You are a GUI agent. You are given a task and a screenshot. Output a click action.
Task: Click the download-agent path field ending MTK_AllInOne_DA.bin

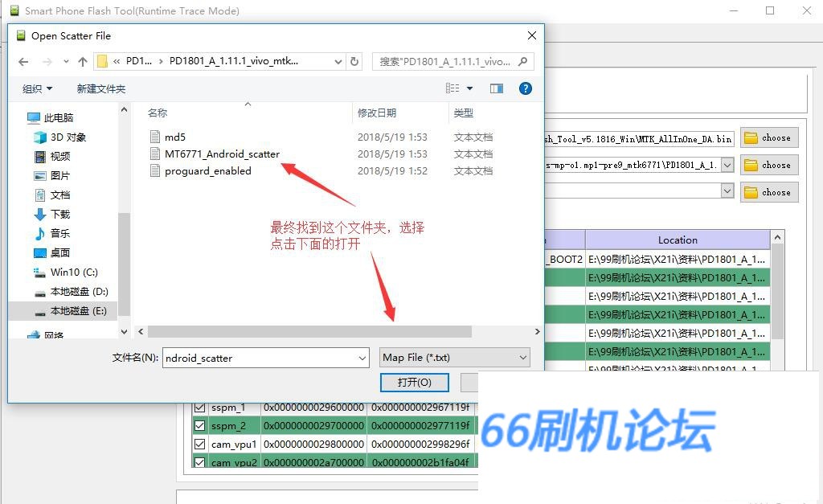tap(639, 138)
